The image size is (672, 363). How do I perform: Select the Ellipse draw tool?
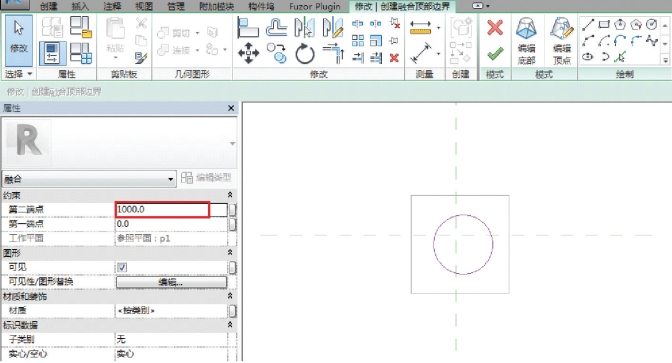click(588, 57)
